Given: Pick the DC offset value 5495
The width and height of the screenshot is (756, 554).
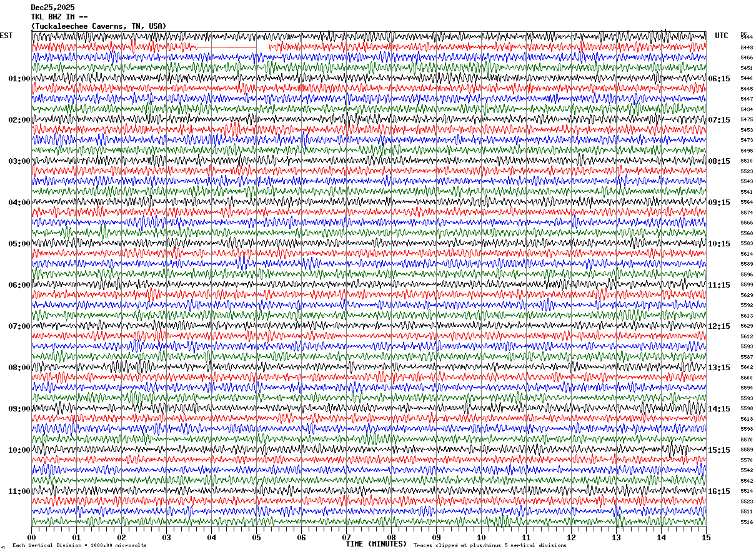Looking at the screenshot, I should (747, 151).
